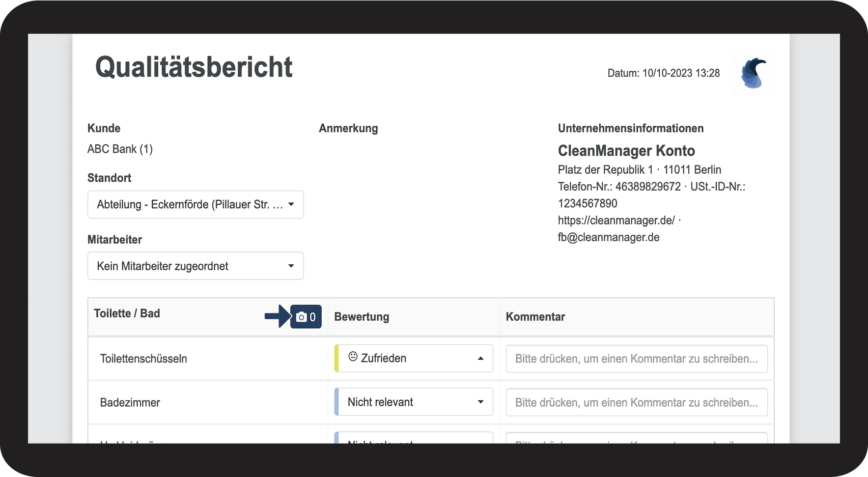Select the Toilette / Bad section header

[x=127, y=313]
